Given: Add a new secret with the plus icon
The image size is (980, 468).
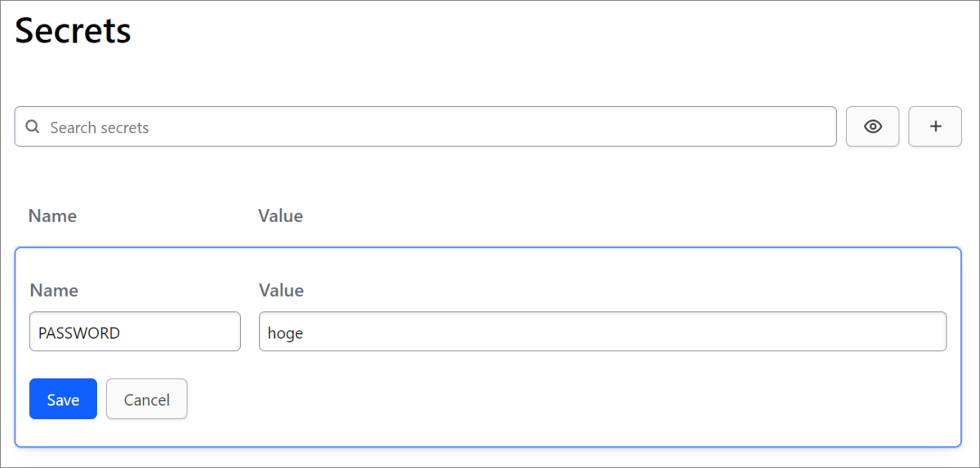Looking at the screenshot, I should point(935,127).
